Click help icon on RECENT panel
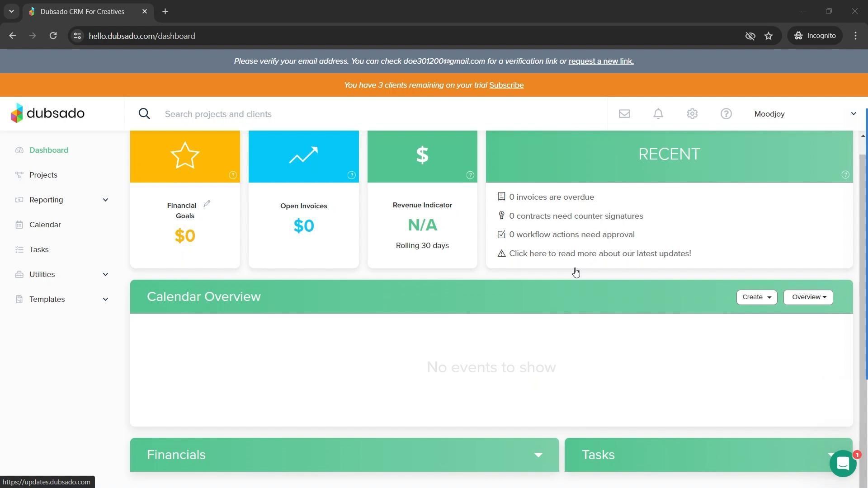The height and width of the screenshot is (488, 868). [x=845, y=175]
